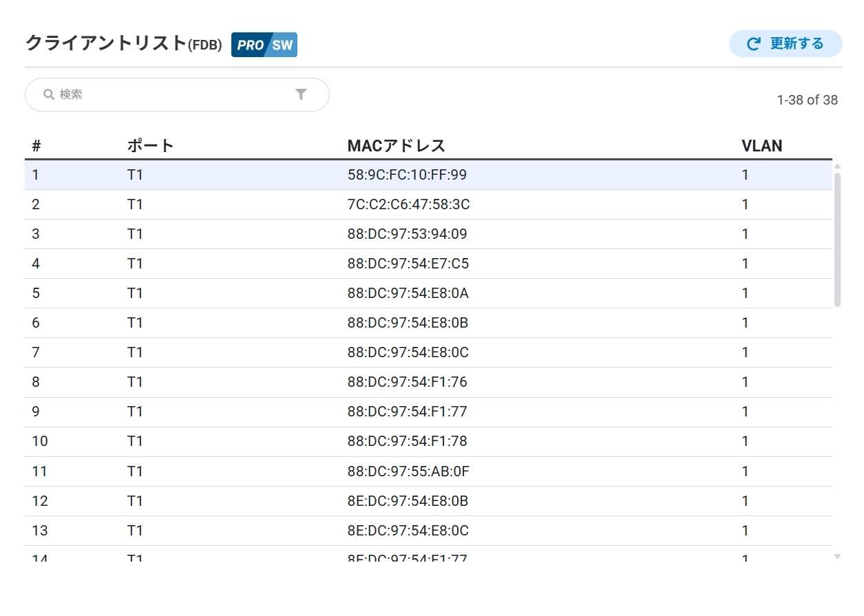Select row with MAC 58:9C:FC:10:FF:99

coord(407,175)
